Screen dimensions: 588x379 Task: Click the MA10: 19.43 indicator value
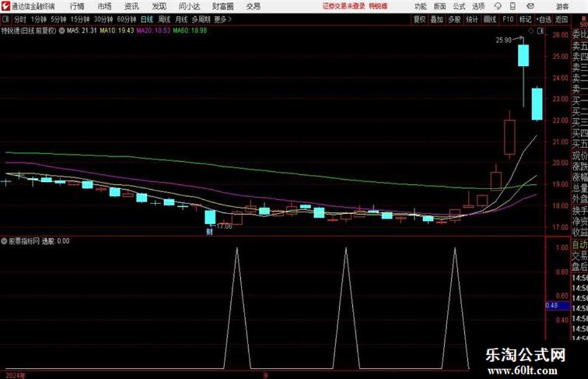pyautogui.click(x=116, y=30)
